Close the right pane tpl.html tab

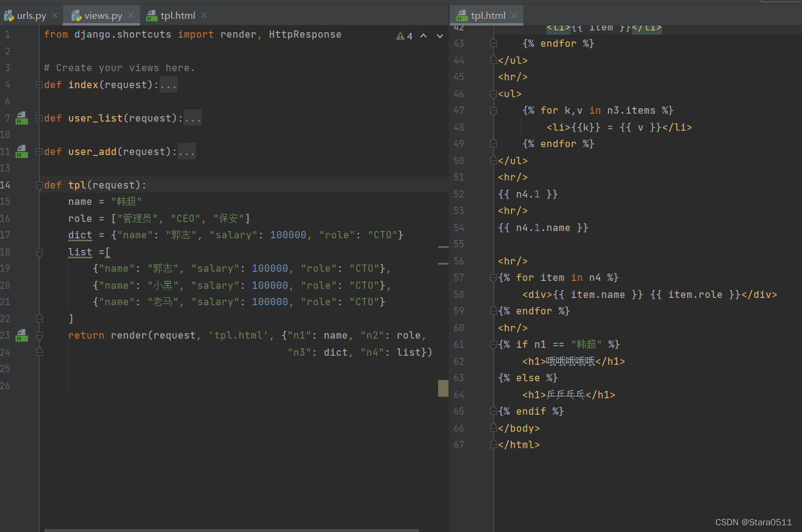(x=514, y=16)
